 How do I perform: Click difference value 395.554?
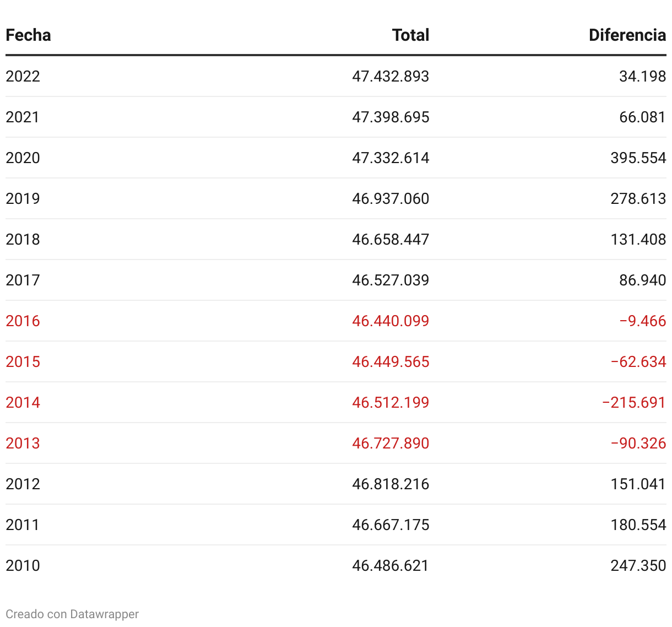pyautogui.click(x=638, y=158)
